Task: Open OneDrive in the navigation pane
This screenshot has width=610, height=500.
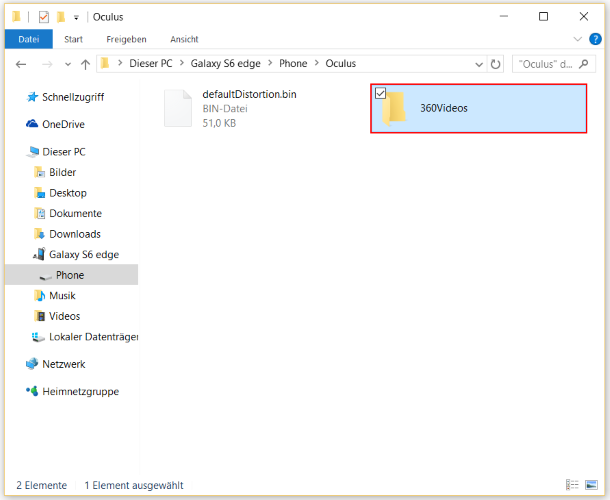Action: 55,124
